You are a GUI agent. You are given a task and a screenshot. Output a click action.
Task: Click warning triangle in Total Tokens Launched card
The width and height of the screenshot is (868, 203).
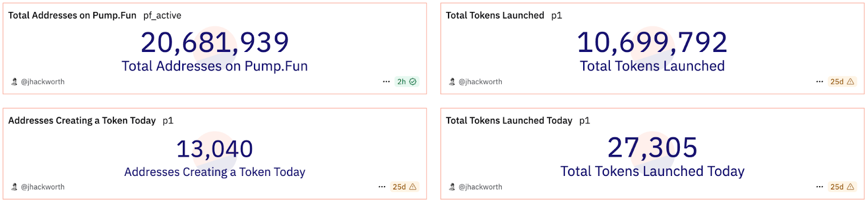point(850,82)
